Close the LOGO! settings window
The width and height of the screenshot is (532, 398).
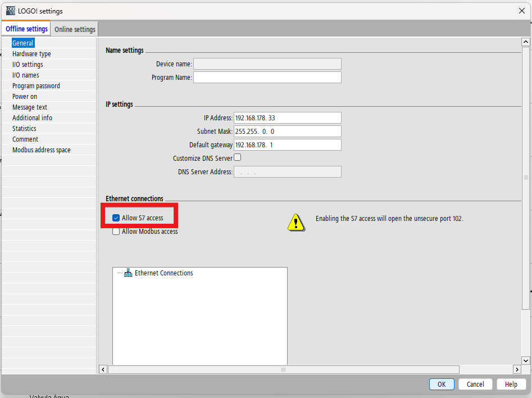[x=522, y=11]
